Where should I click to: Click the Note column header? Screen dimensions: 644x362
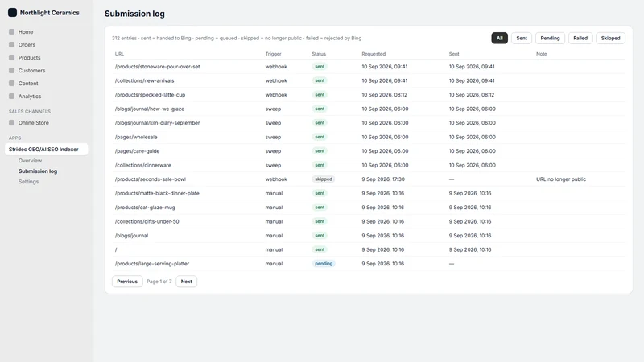[541, 54]
